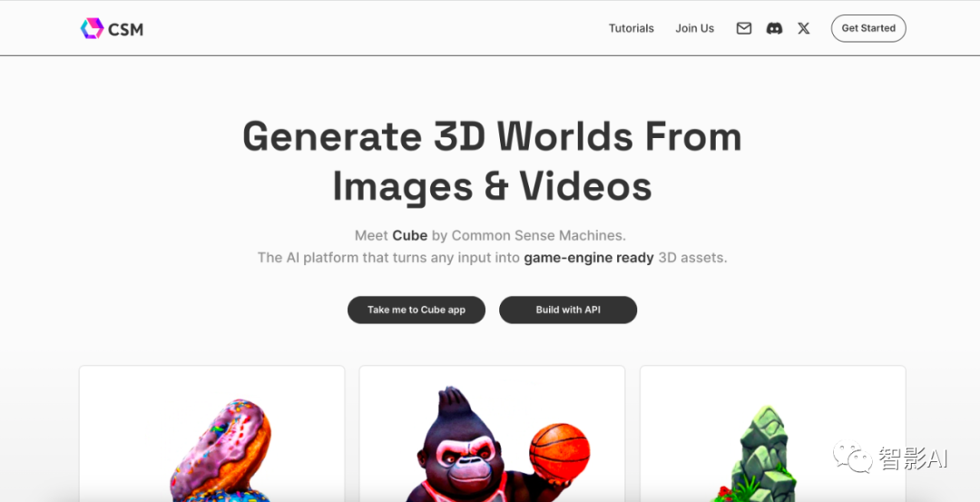Click the Get Started button
Viewport: 980px width, 502px height.
coord(868,28)
